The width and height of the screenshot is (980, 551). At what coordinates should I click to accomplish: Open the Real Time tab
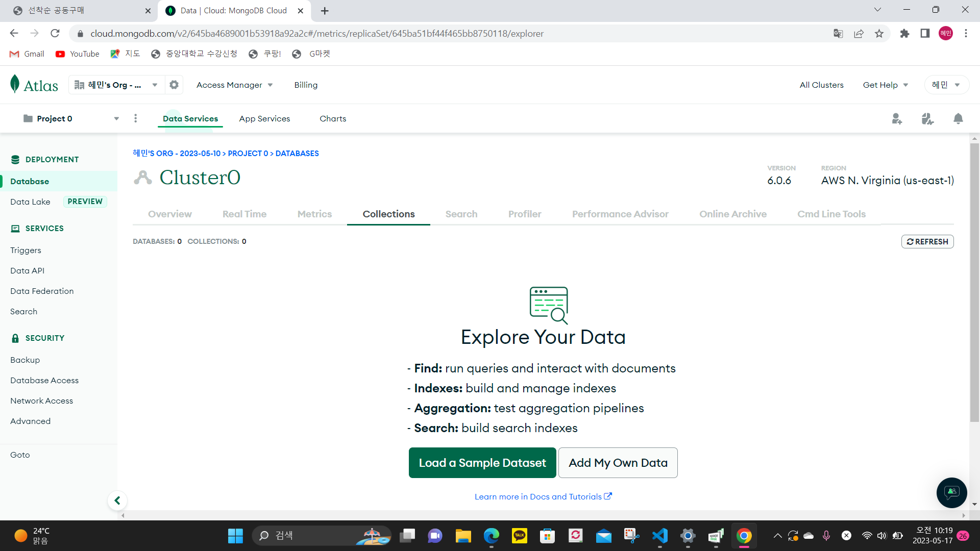point(244,214)
